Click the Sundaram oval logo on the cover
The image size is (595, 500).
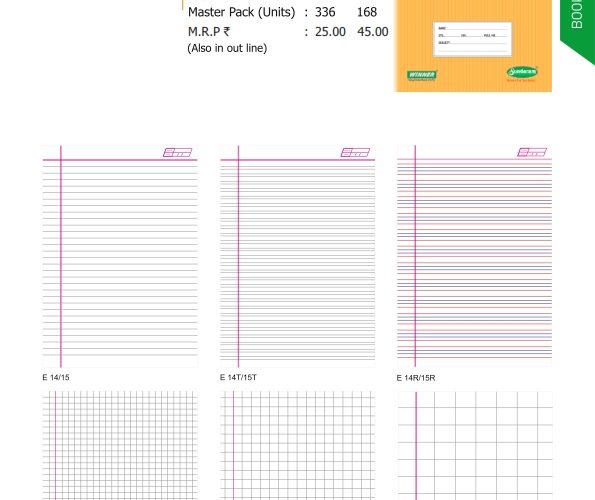coord(522,72)
